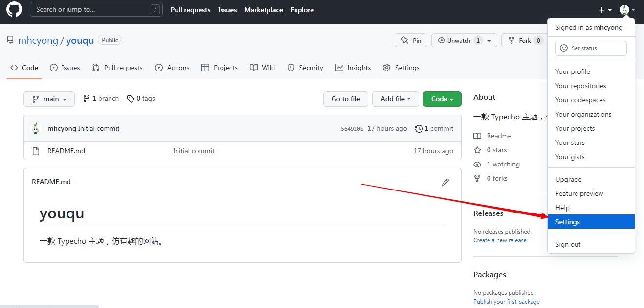
Task: Pin this repository with the Pin button
Action: point(411,41)
